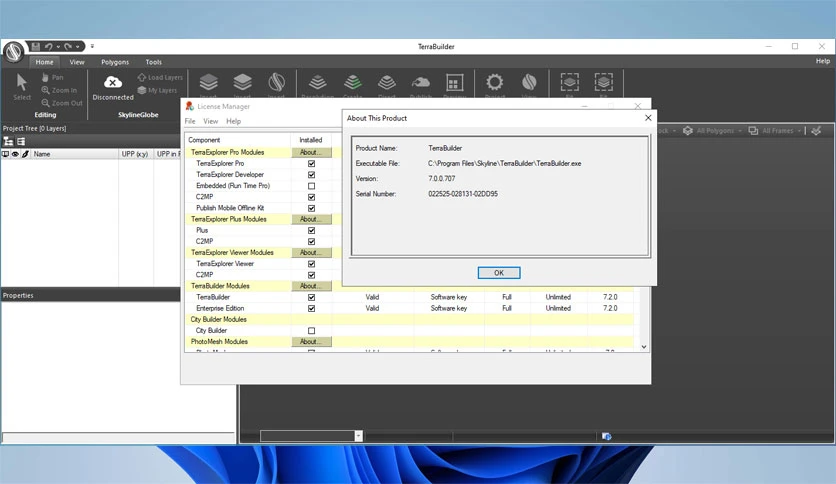Enable the Embedded (Run Time Pro) checkbox
This screenshot has height=484, width=836.
pyautogui.click(x=311, y=186)
